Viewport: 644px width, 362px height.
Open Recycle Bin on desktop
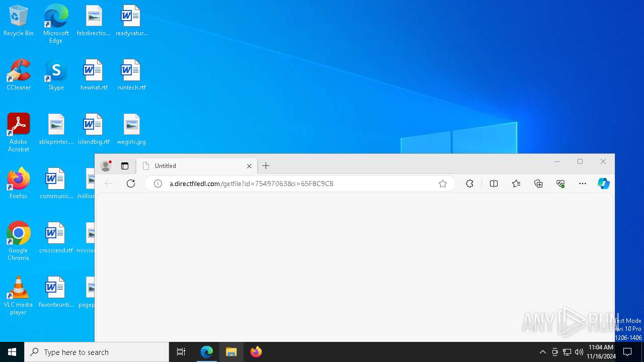pos(19,21)
